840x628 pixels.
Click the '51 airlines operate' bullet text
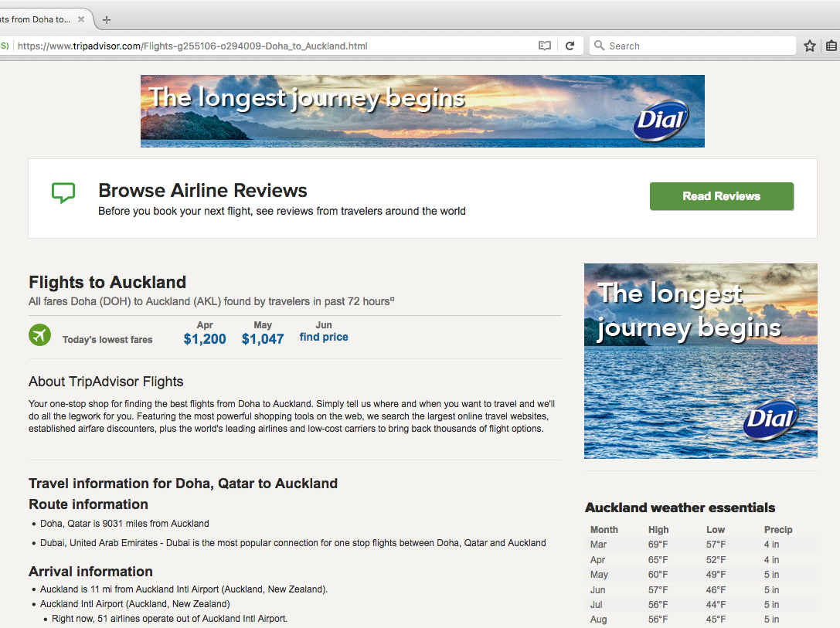tap(169, 619)
